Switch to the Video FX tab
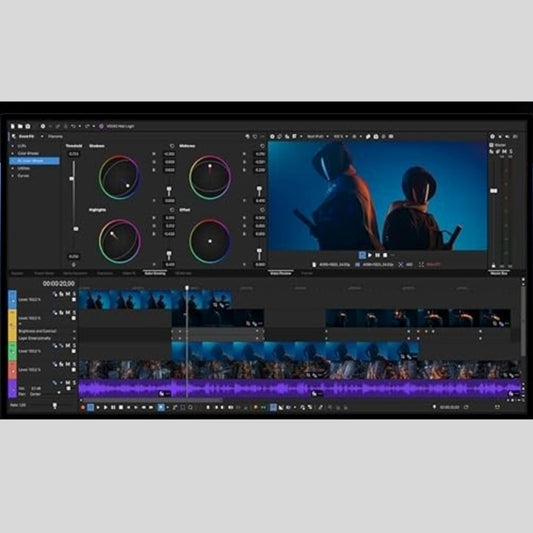The height and width of the screenshot is (533, 533). 129,273
